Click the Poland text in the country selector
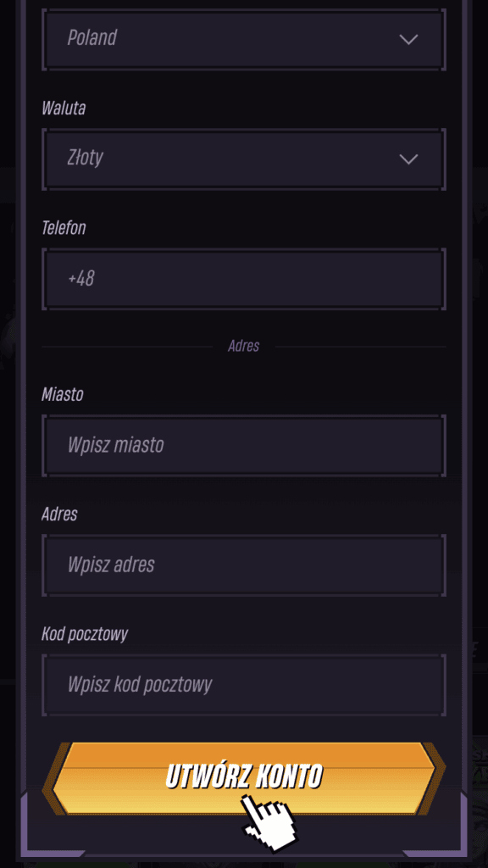This screenshot has height=868, width=488. tap(92, 38)
